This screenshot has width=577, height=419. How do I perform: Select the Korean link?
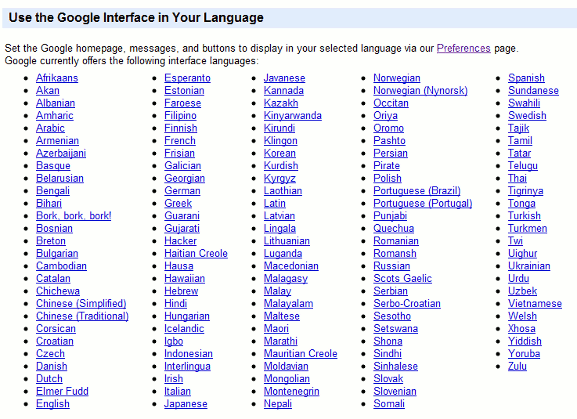pyautogui.click(x=280, y=153)
